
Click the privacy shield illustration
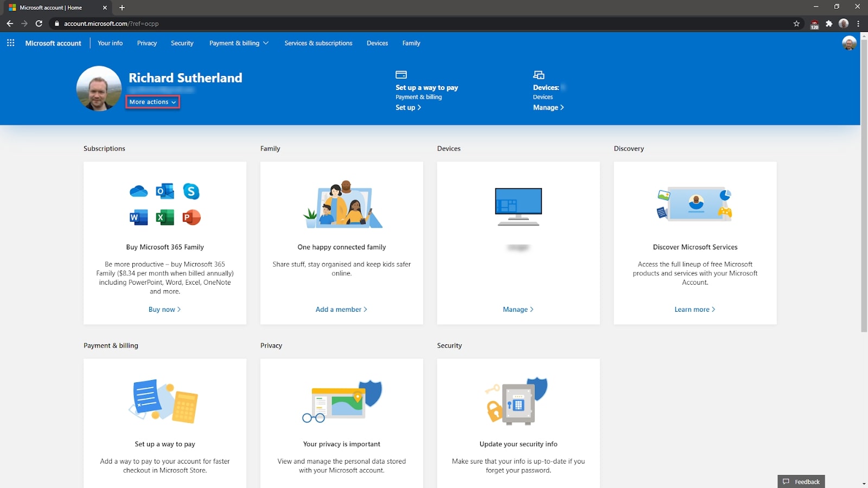(342, 401)
